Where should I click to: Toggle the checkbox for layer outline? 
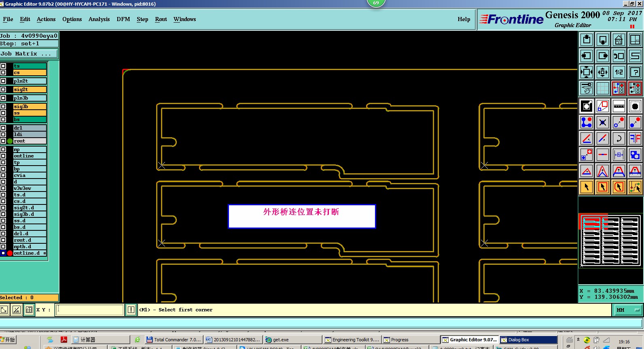coord(3,156)
